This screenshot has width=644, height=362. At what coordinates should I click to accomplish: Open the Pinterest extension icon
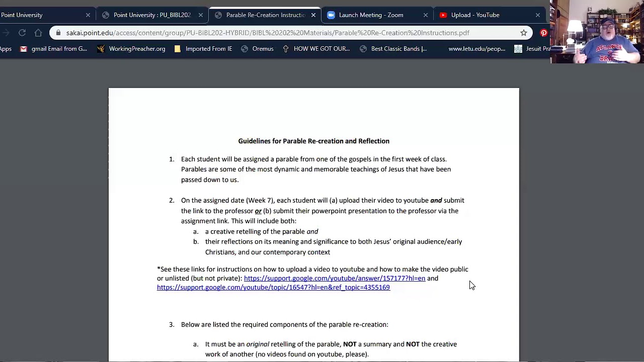pyautogui.click(x=544, y=33)
